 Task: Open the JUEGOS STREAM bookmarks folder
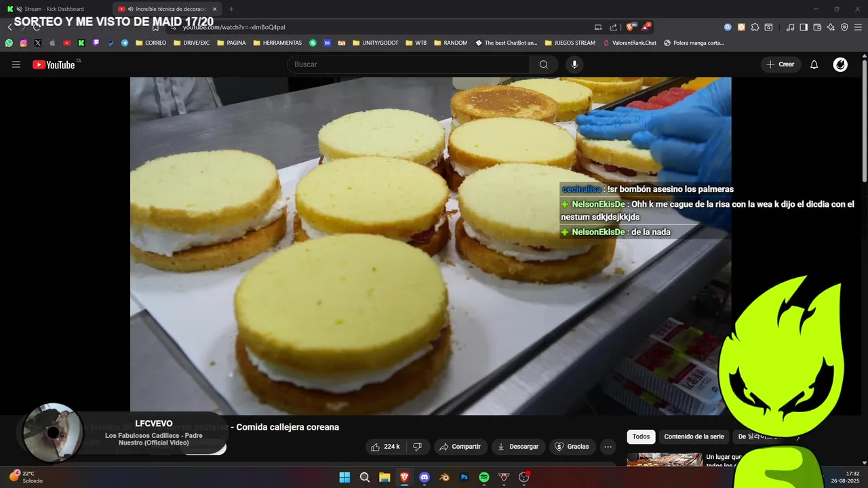coord(570,43)
